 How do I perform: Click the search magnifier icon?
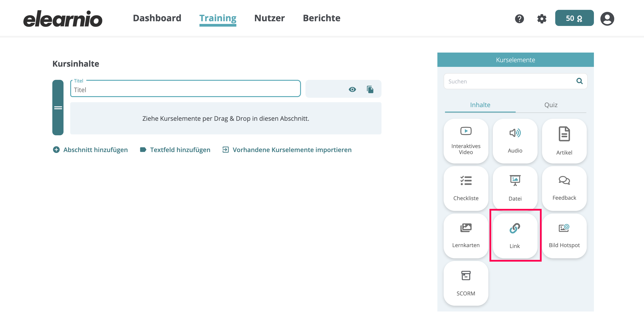pos(580,81)
